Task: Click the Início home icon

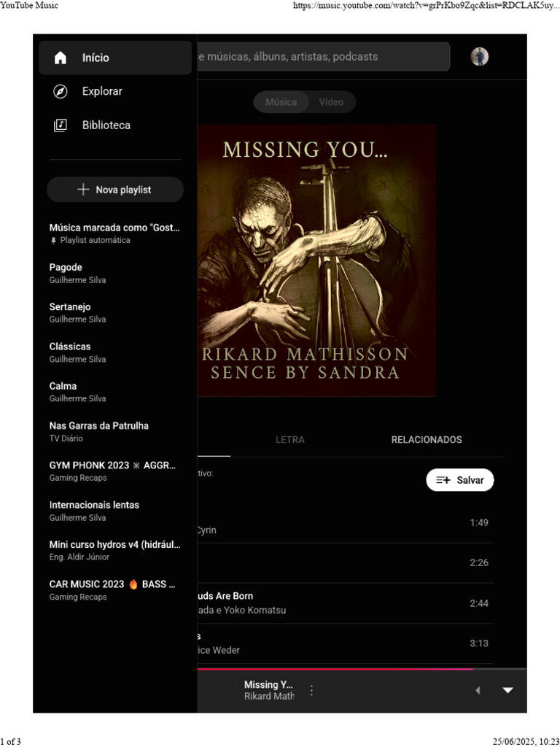Action: [61, 58]
